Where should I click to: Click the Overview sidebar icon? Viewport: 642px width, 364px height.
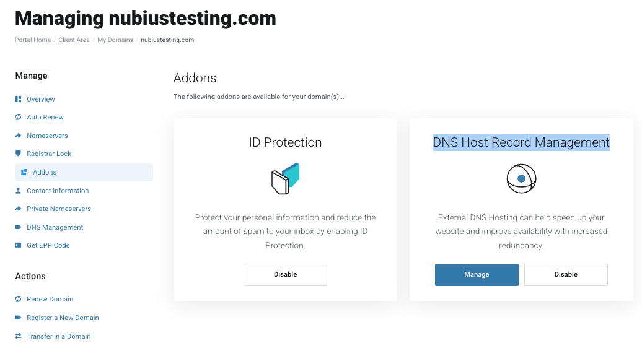[19, 99]
